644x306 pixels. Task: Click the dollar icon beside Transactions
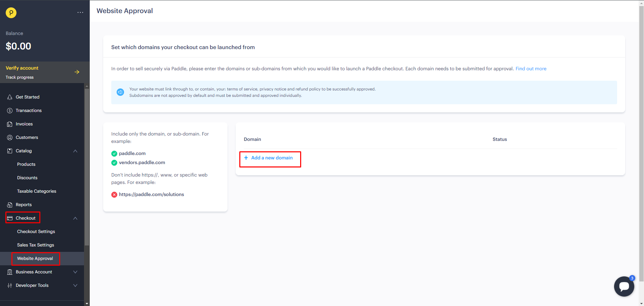pos(10,111)
